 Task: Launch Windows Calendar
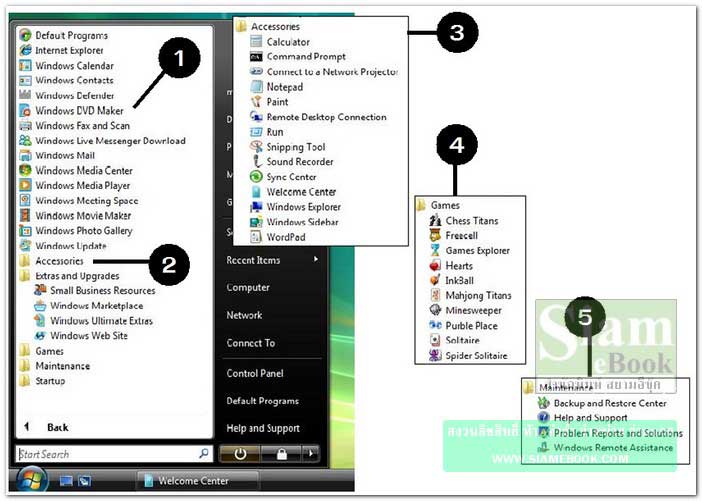tap(67, 66)
